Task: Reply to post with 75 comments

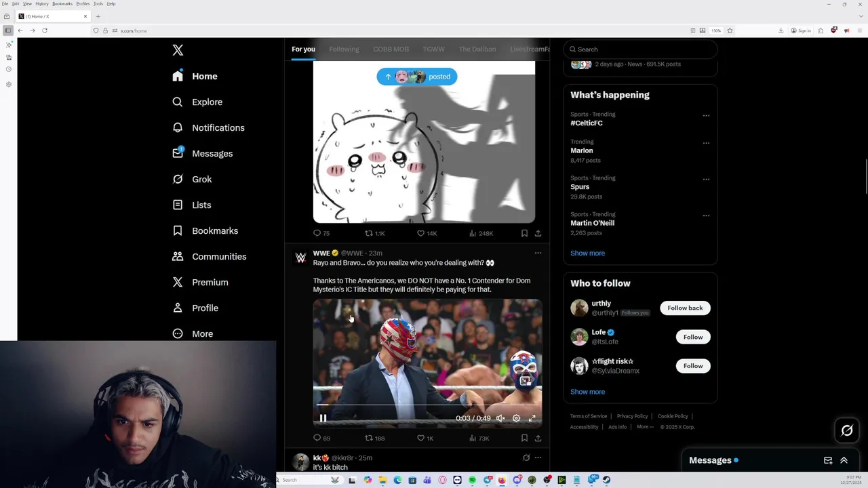Action: (x=321, y=233)
